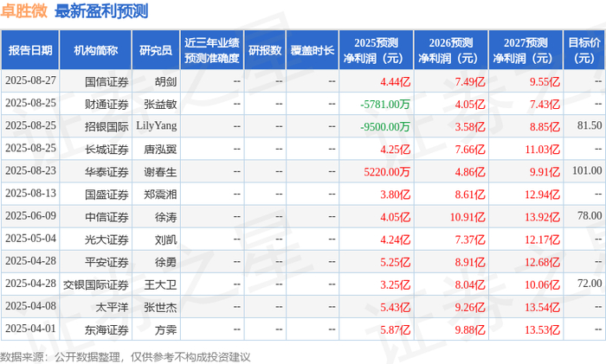Click institution 光大证券

(106, 239)
